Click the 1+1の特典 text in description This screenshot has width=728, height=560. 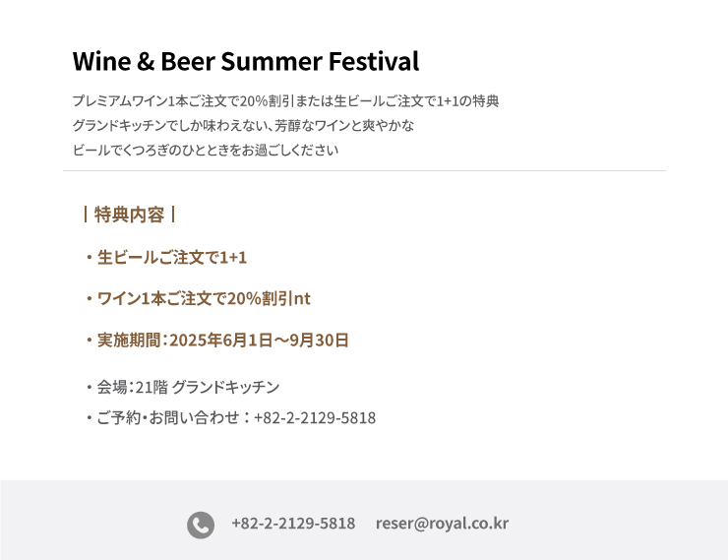coord(467,100)
